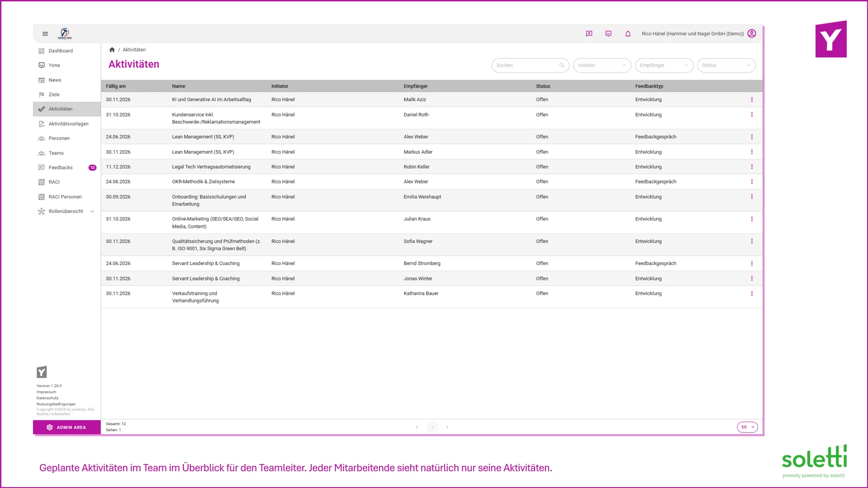Expand the Rollenübersicht submenu chevron
This screenshot has height=488, width=868.
[92, 212]
